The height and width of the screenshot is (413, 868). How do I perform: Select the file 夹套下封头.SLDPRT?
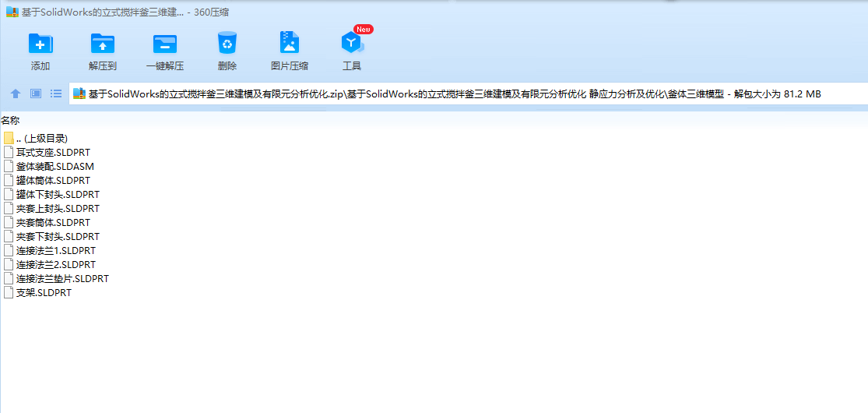pos(58,237)
